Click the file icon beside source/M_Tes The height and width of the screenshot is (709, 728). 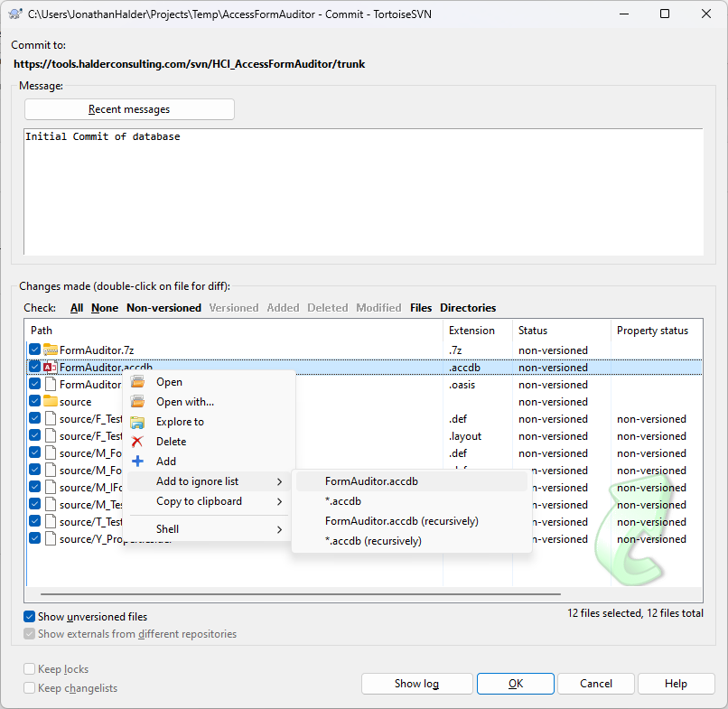click(x=51, y=505)
